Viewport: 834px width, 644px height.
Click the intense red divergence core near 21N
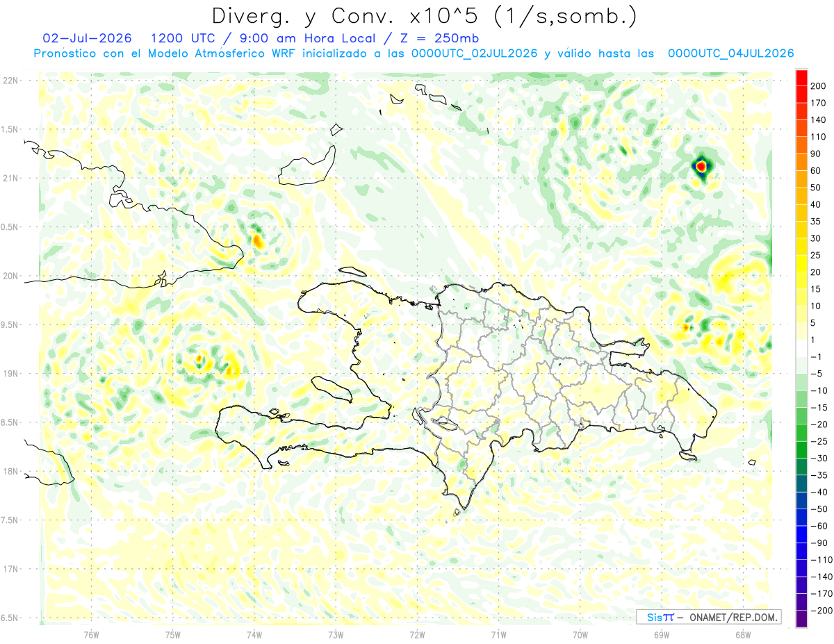(x=701, y=166)
